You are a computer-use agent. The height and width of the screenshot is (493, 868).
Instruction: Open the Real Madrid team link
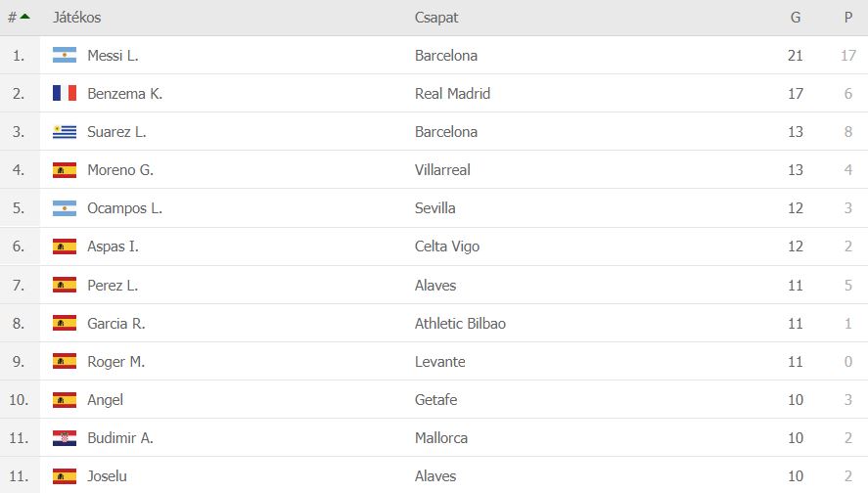pyautogui.click(x=452, y=94)
